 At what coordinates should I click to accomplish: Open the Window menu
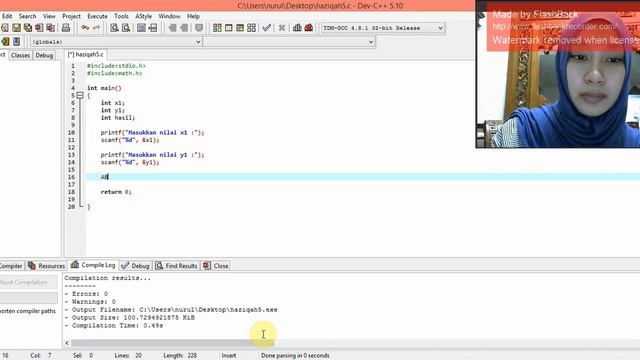[169, 16]
